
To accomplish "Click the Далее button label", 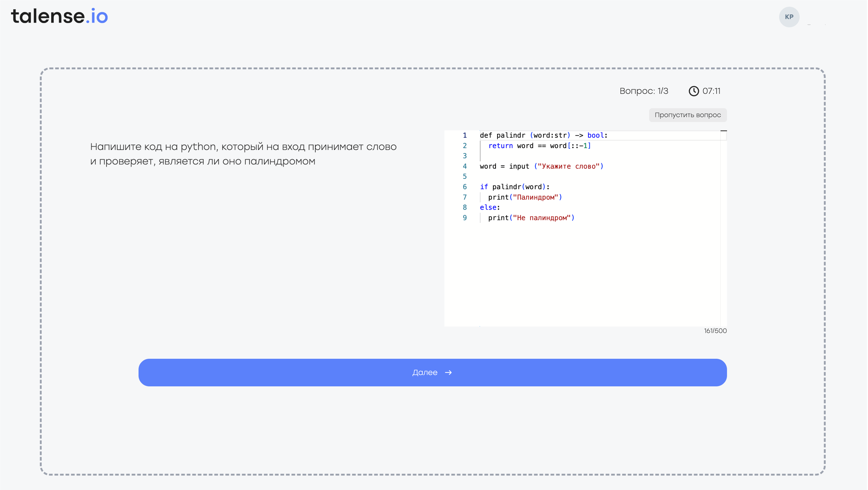I will click(425, 373).
